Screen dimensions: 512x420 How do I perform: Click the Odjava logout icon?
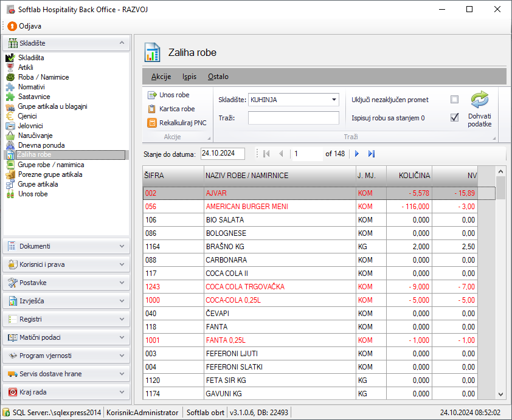click(12, 26)
